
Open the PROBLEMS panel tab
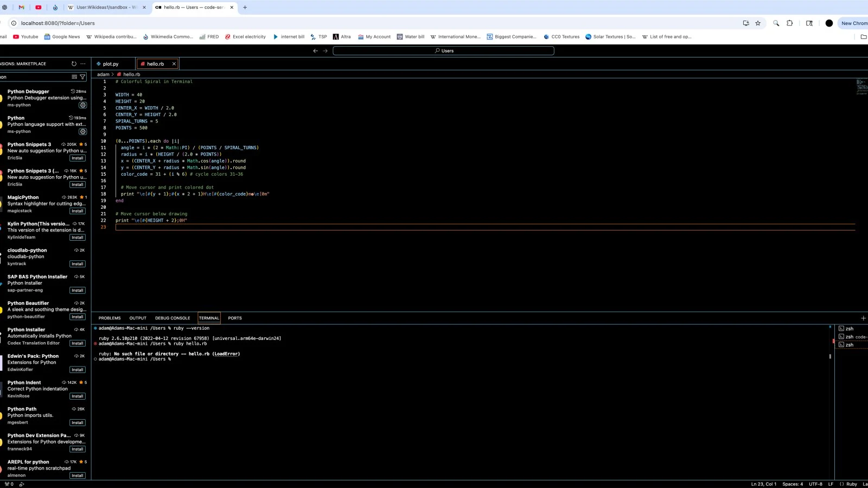tap(110, 318)
